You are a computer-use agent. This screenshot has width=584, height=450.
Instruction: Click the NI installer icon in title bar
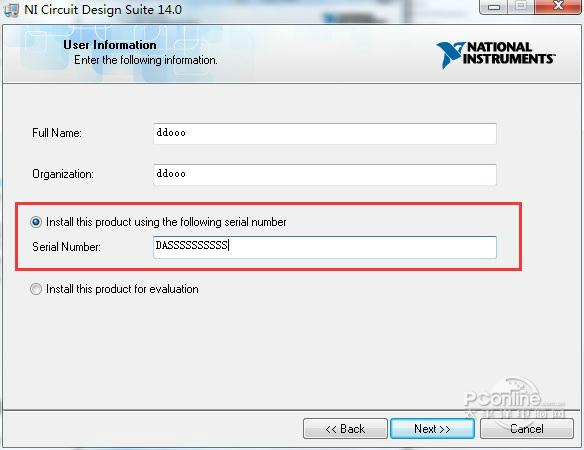click(11, 10)
